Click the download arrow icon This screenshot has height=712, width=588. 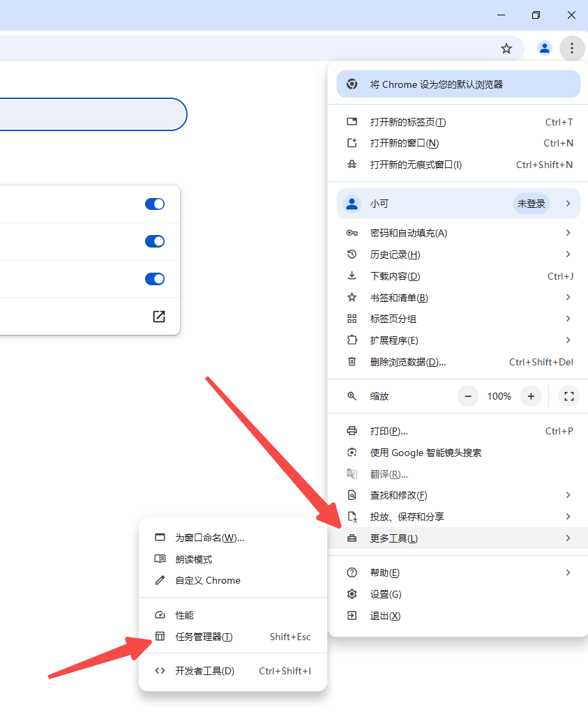[x=352, y=275]
